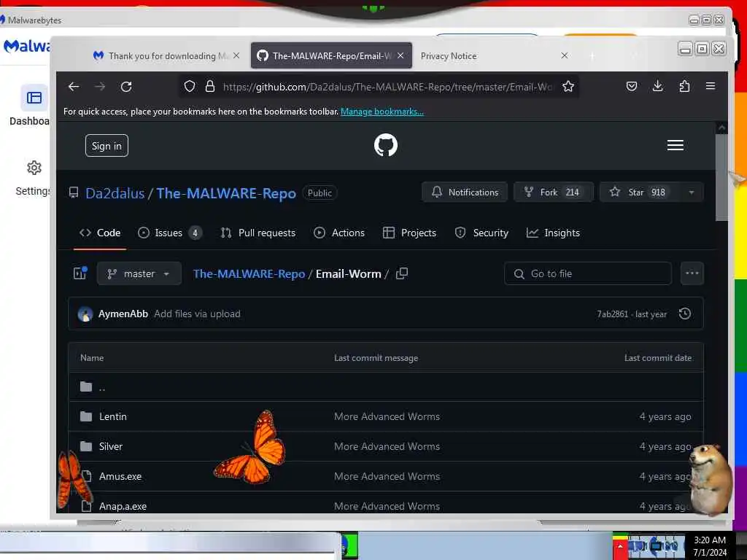Open the Code tab
Image resolution: width=747 pixels, height=560 pixels.
pyautogui.click(x=100, y=233)
